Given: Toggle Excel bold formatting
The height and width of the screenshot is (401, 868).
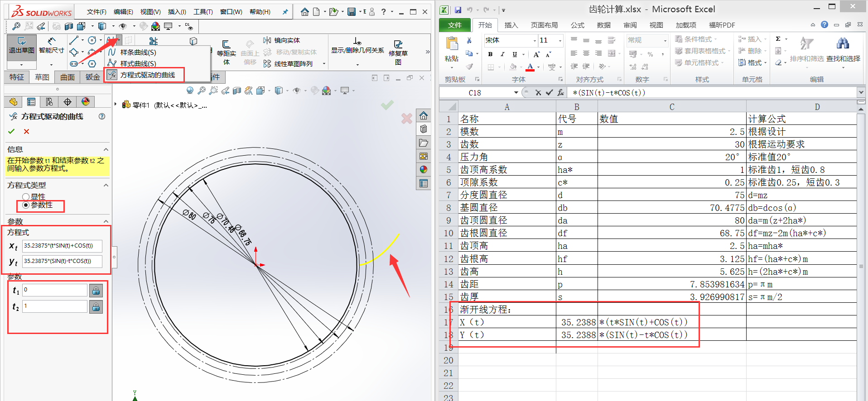Looking at the screenshot, I should [490, 54].
